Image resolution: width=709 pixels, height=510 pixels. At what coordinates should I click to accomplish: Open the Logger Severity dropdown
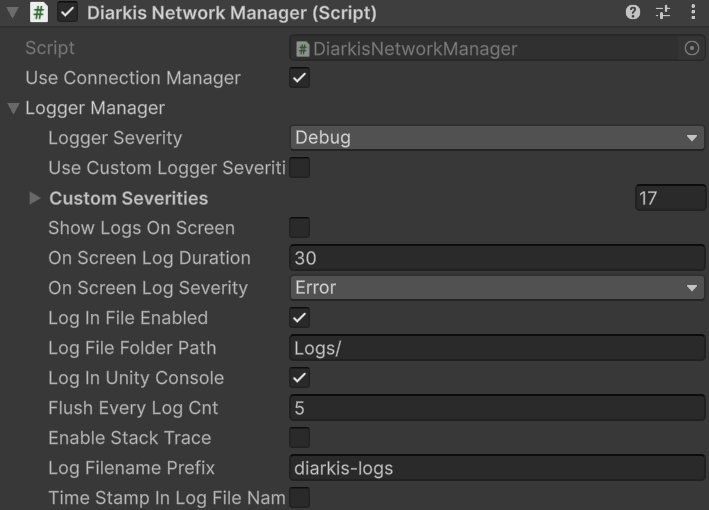pyautogui.click(x=497, y=138)
